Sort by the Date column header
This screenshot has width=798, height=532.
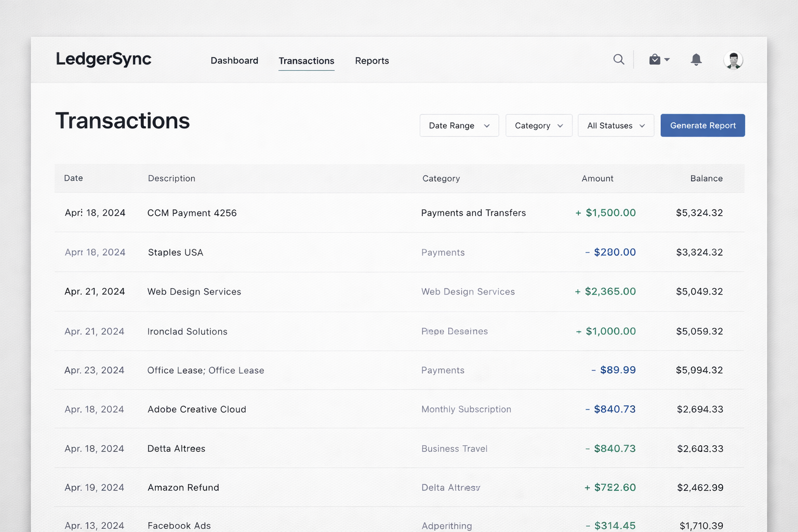click(73, 178)
